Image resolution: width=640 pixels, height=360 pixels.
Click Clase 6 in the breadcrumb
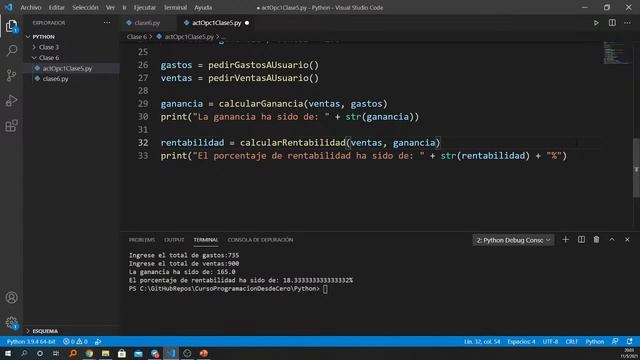tap(136, 37)
